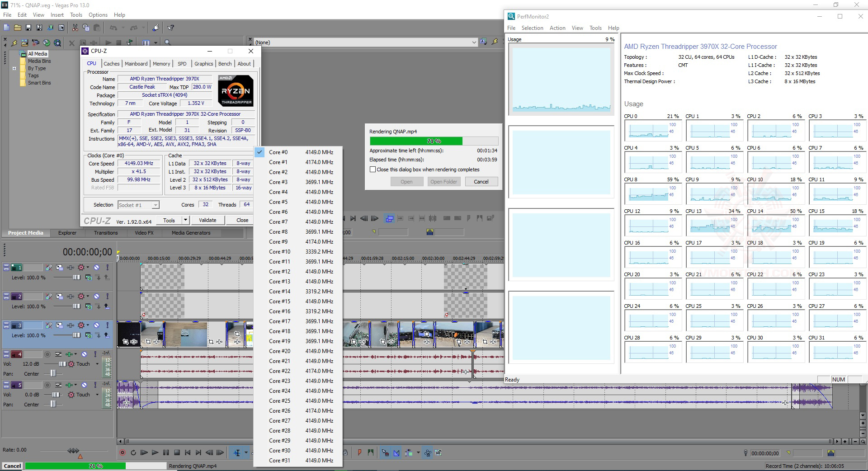Image resolution: width=868 pixels, height=471 pixels.
Task: Open the Project Media views dropdown arrow
Action: pos(156,43)
